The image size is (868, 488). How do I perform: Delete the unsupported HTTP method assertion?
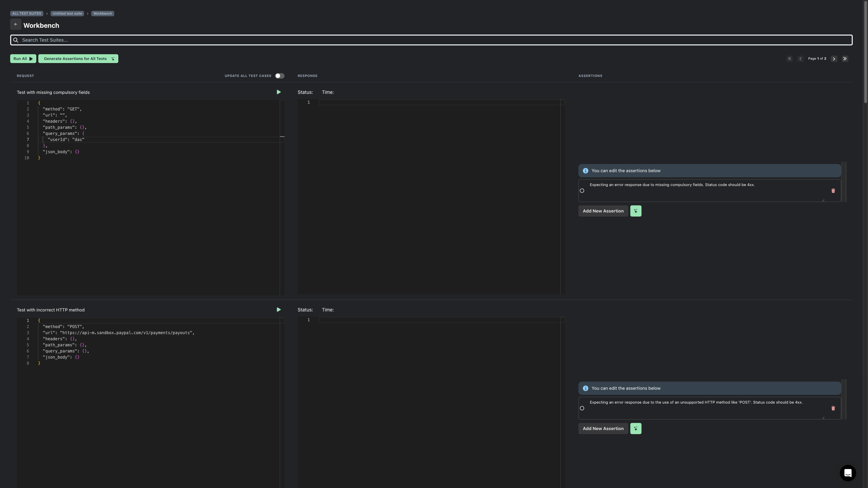833,408
